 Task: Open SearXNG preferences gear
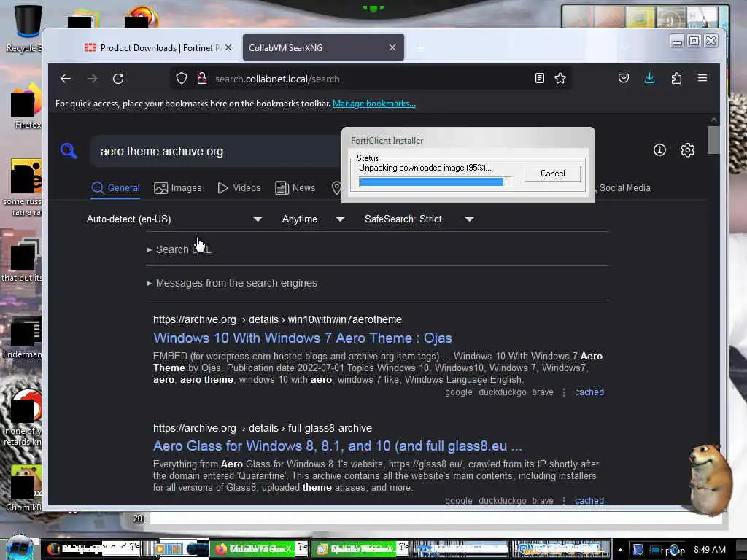point(687,150)
